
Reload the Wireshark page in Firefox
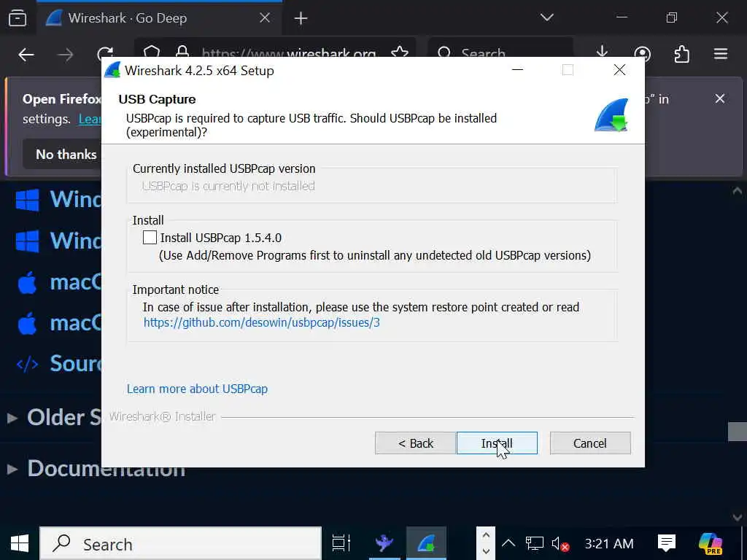pos(105,54)
